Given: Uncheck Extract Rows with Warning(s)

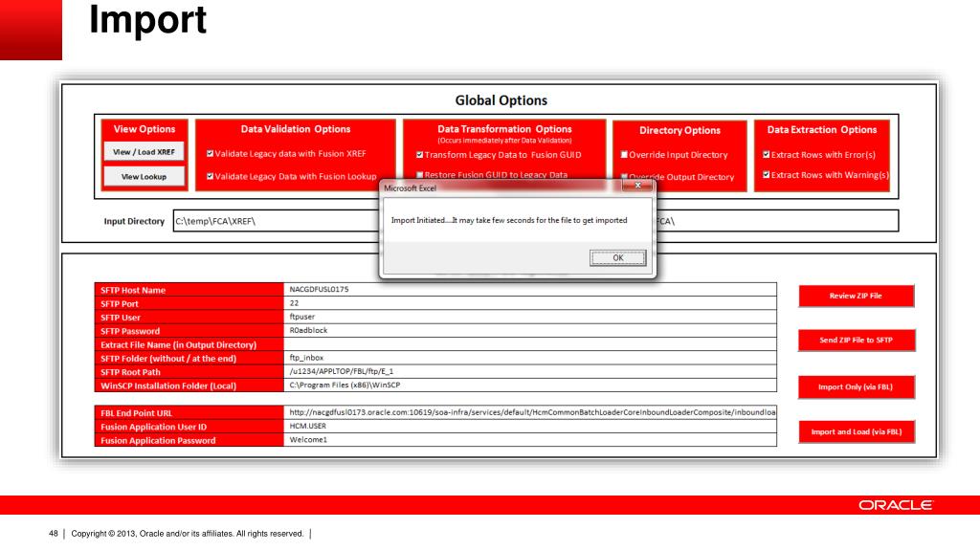Looking at the screenshot, I should point(767,175).
